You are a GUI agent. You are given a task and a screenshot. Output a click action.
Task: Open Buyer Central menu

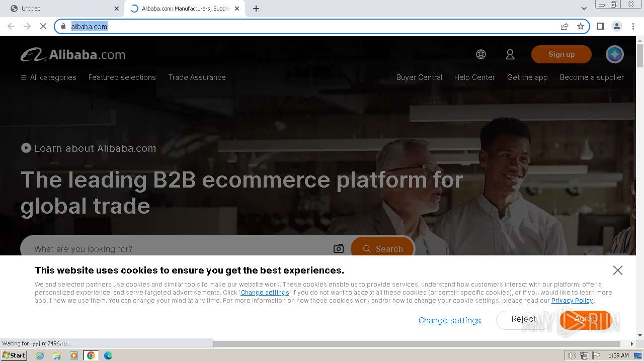coord(419,77)
